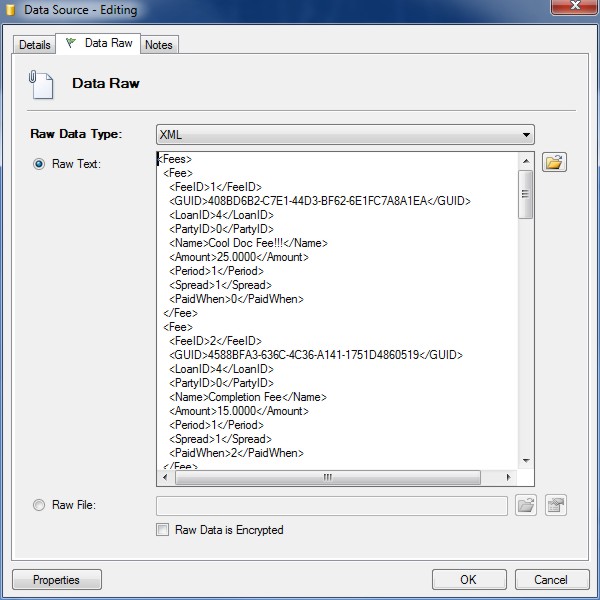This screenshot has width=600, height=600.
Task: Enable the Raw Data is Encrypted checkbox
Action: 163,530
